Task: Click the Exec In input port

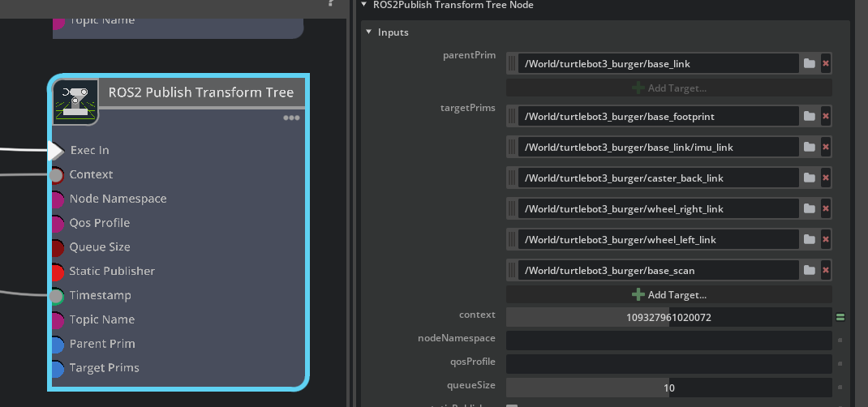Action: pyautogui.click(x=55, y=151)
